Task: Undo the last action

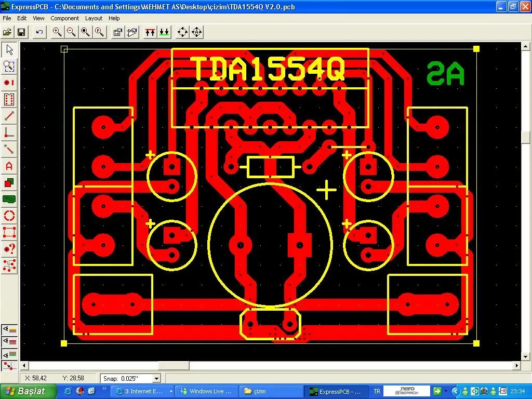Action: tap(39, 32)
